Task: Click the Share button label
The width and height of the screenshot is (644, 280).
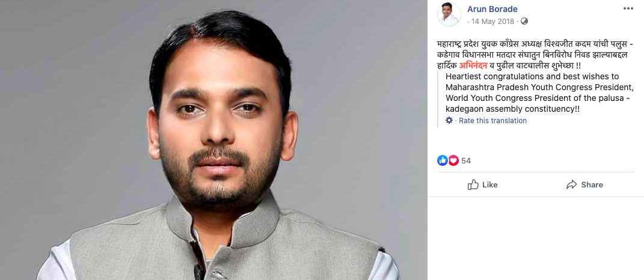Action: pos(592,184)
